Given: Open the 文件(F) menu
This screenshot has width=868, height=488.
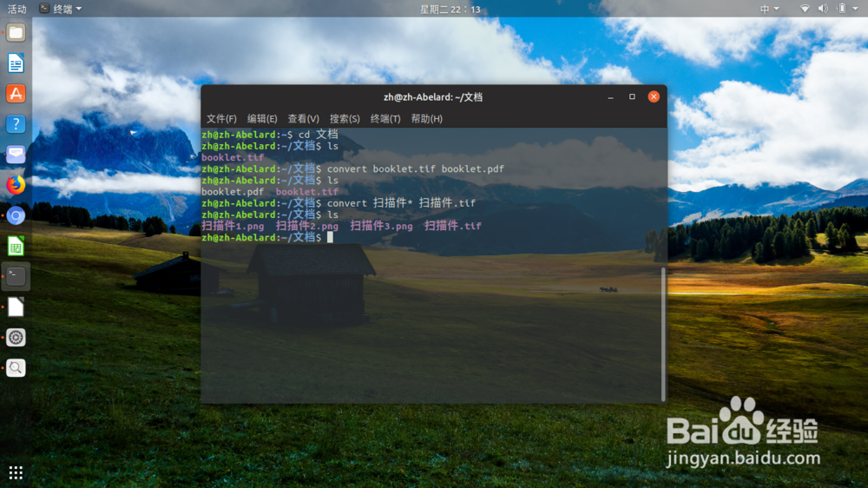Looking at the screenshot, I should coord(221,119).
